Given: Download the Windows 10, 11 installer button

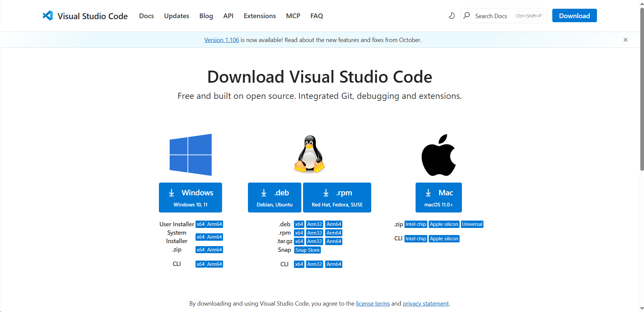Looking at the screenshot, I should 190,197.
